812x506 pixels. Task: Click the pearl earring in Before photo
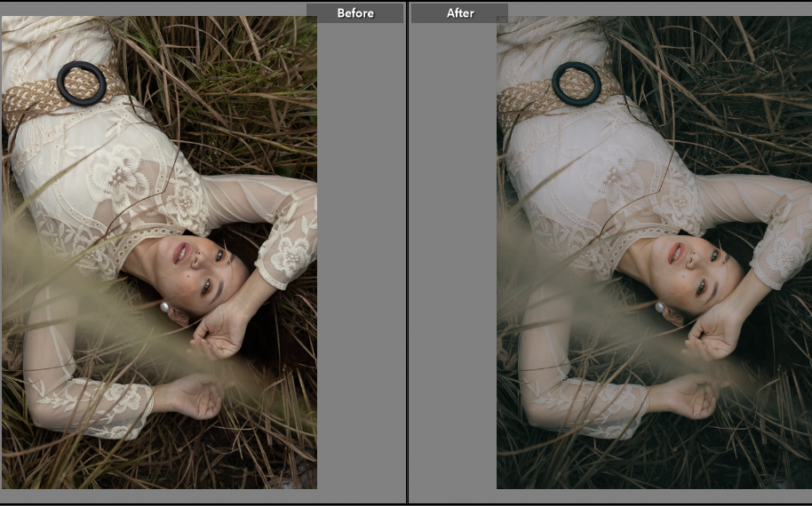click(164, 307)
